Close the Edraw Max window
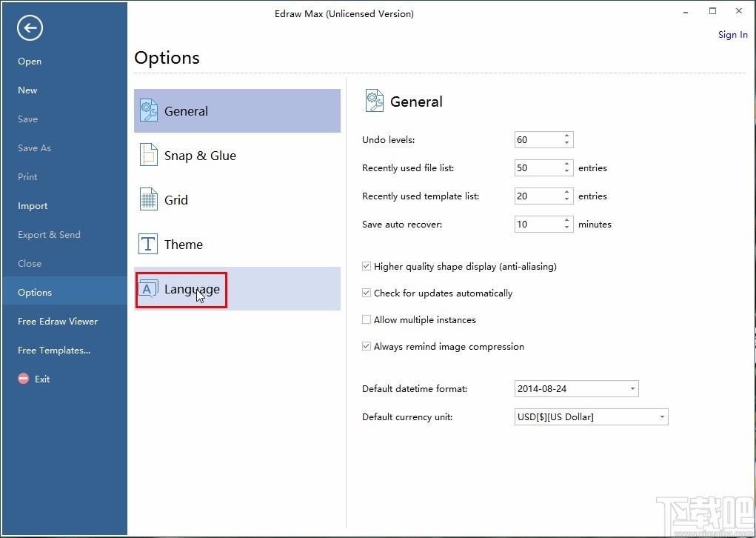The width and height of the screenshot is (756, 538). point(739,11)
